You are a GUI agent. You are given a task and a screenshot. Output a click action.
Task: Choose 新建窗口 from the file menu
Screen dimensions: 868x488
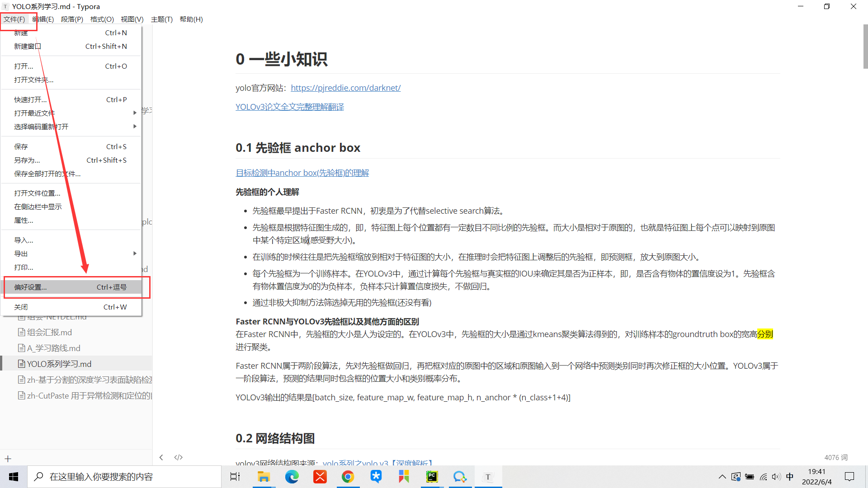71,46
